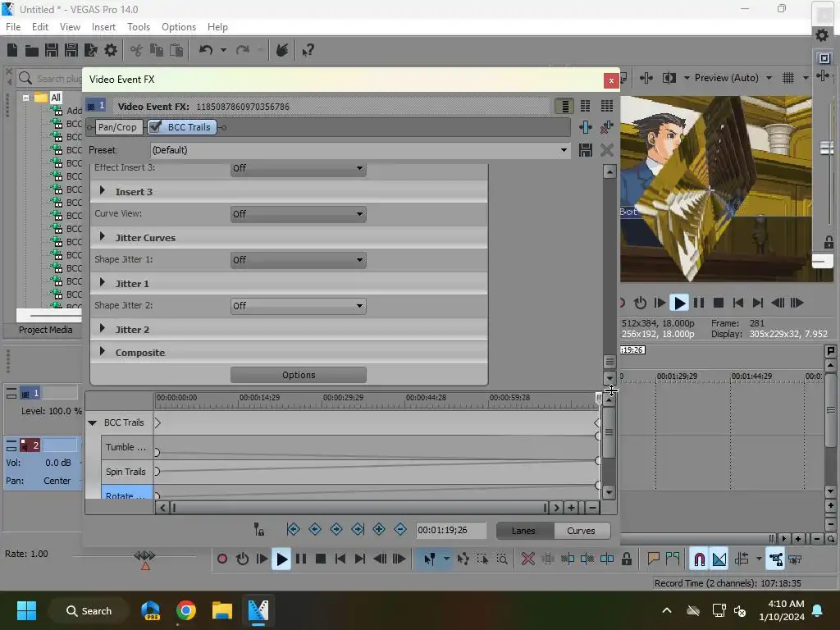Open the Shape Jitter 1 dropdown
Image resolution: width=840 pixels, height=630 pixels.
click(x=299, y=260)
